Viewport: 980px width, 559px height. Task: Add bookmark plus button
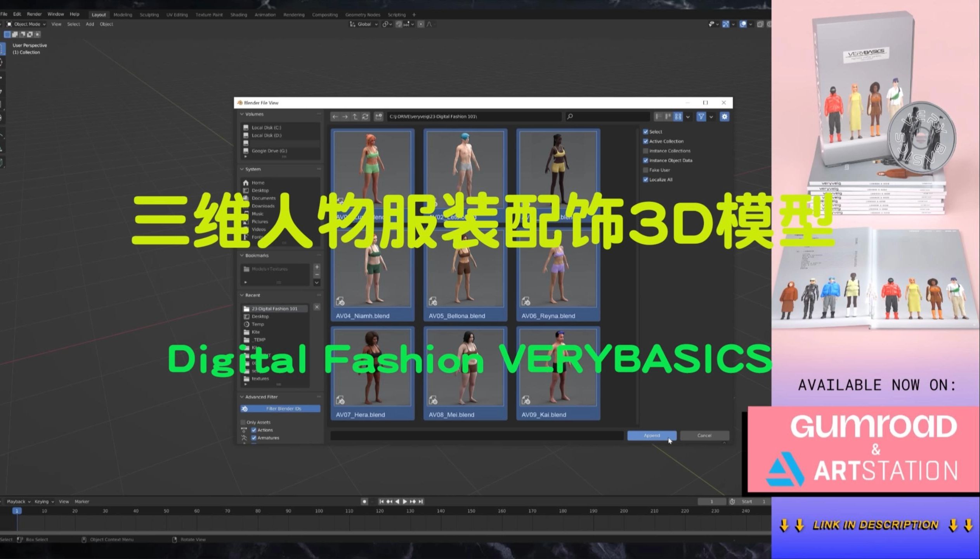pyautogui.click(x=317, y=267)
